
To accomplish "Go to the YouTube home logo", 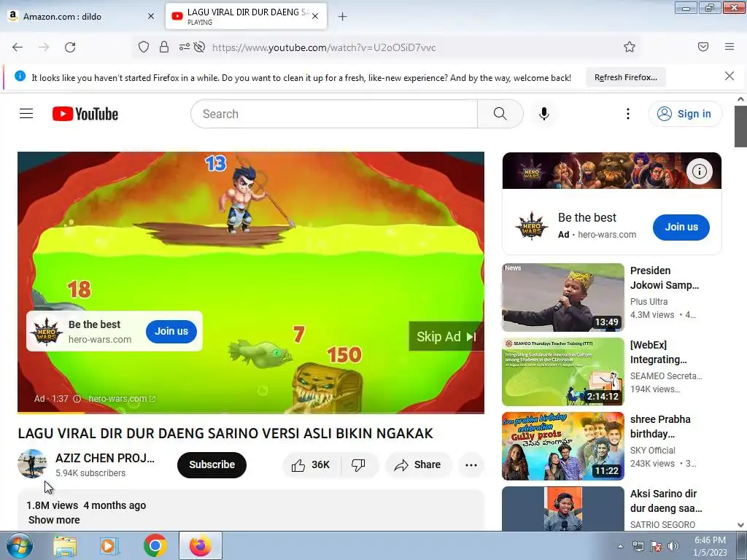I will click(x=85, y=114).
